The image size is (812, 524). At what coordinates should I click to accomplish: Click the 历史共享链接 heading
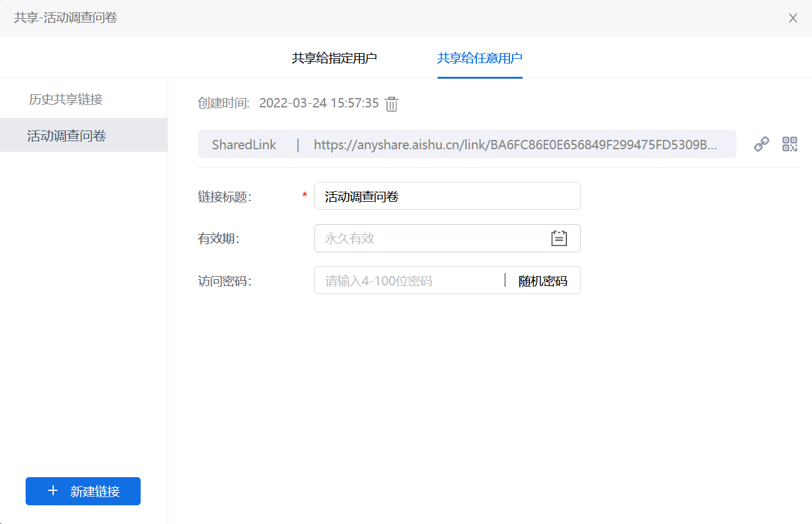point(66,99)
